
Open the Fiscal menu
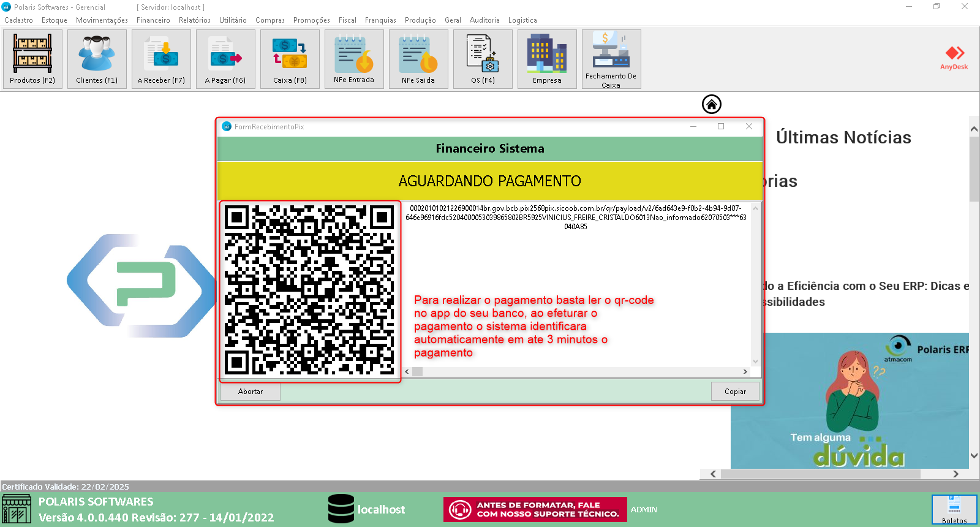pyautogui.click(x=347, y=20)
